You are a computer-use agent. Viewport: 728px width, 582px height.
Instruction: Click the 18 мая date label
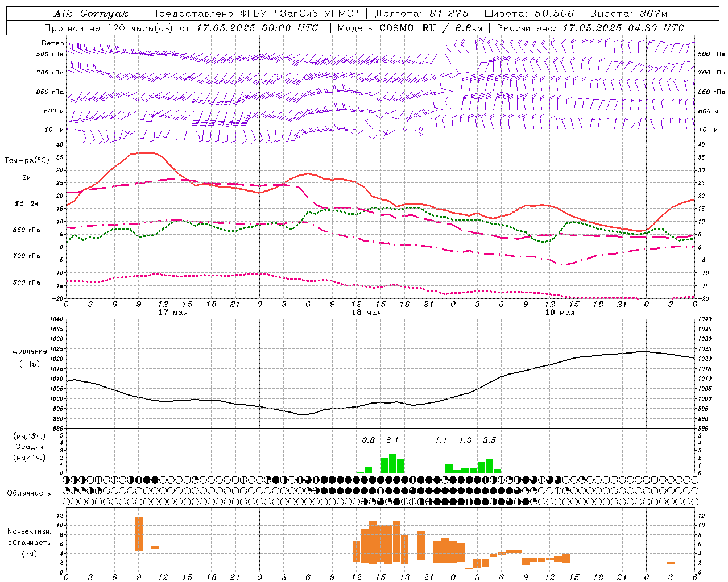(x=366, y=313)
